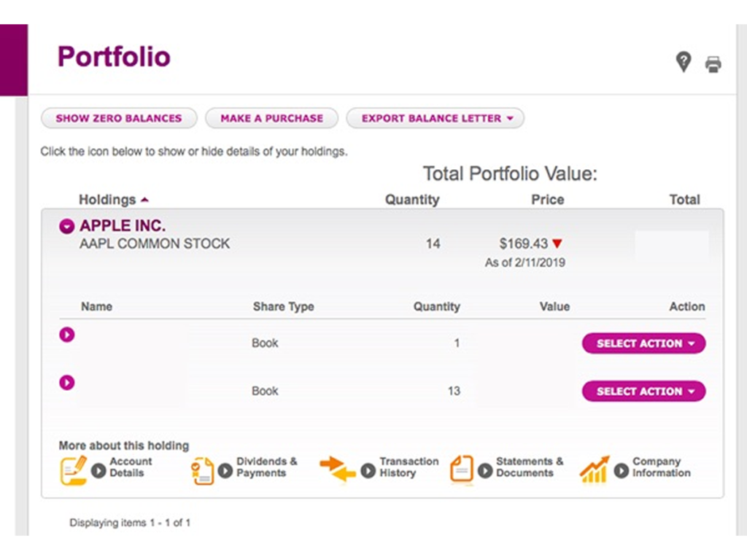Expand the row with quantity 13
This screenshot has height=560, width=747.
coord(66,382)
